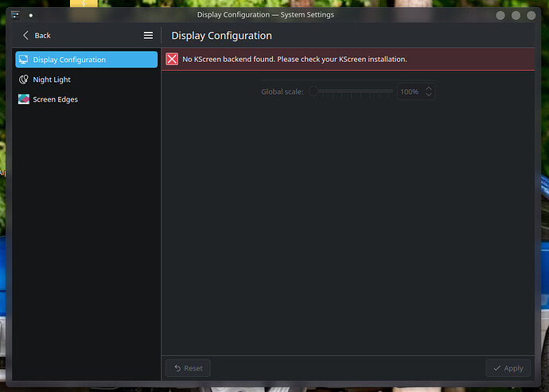Click the Display Configuration monitor icon

[x=24, y=60]
